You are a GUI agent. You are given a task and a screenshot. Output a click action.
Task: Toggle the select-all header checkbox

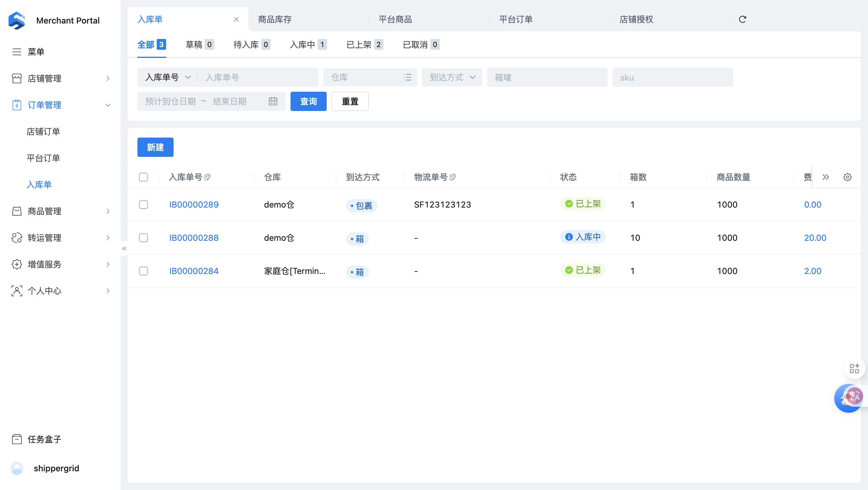tap(143, 177)
